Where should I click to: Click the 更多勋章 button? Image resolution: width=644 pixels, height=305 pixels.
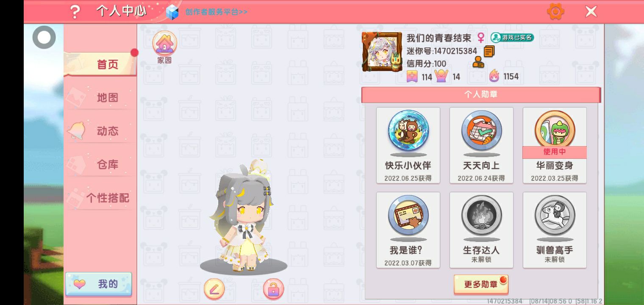click(x=481, y=284)
